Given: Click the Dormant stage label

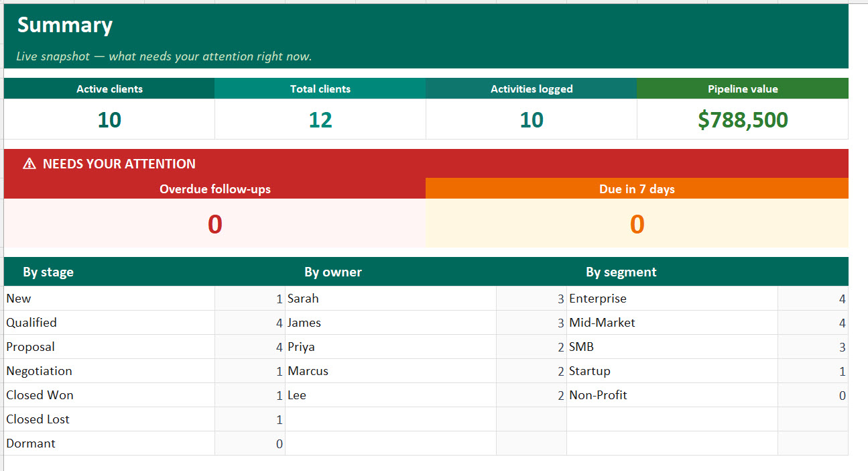Looking at the screenshot, I should click(x=31, y=443).
